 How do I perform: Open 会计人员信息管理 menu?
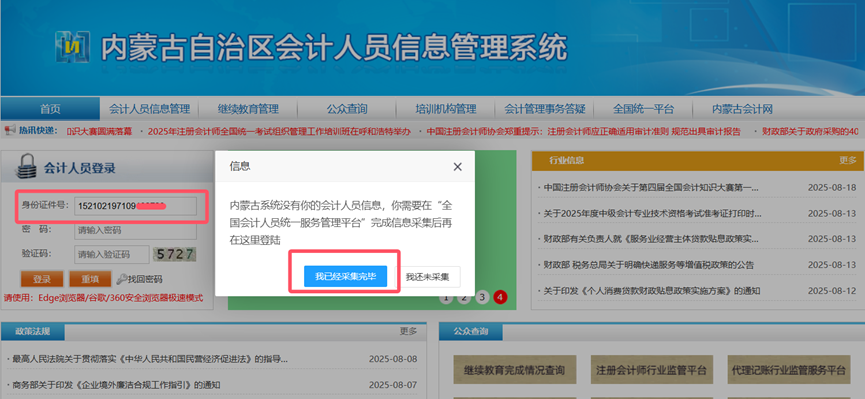pyautogui.click(x=149, y=109)
